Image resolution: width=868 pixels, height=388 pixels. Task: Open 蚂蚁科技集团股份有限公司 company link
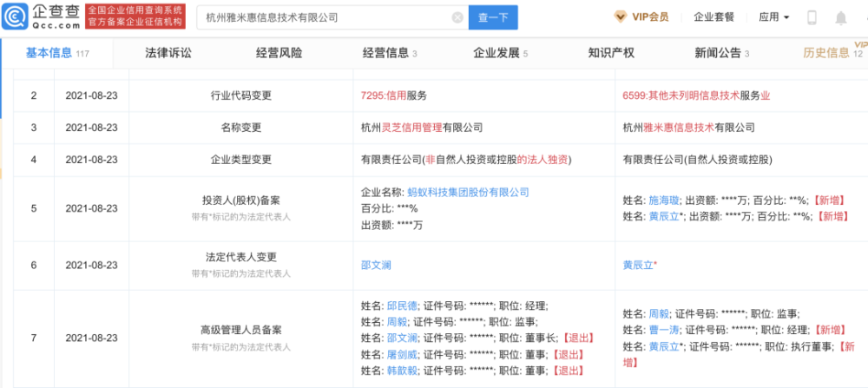coord(468,193)
